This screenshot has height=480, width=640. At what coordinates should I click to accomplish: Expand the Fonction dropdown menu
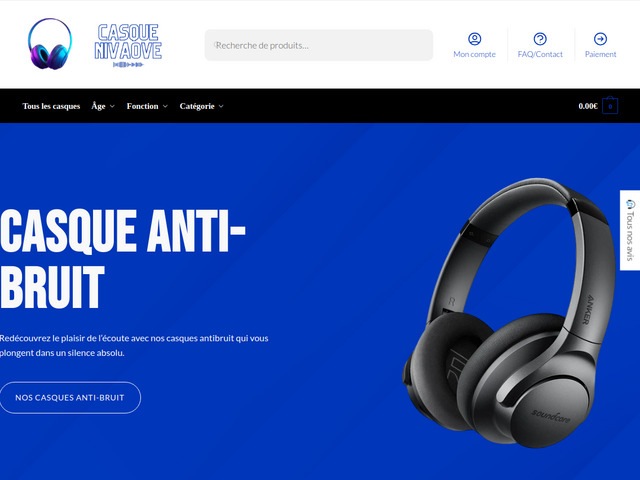tap(147, 106)
